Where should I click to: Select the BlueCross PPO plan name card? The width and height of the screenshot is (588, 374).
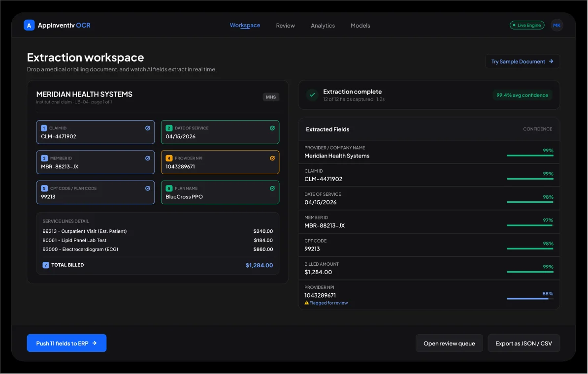coord(220,192)
